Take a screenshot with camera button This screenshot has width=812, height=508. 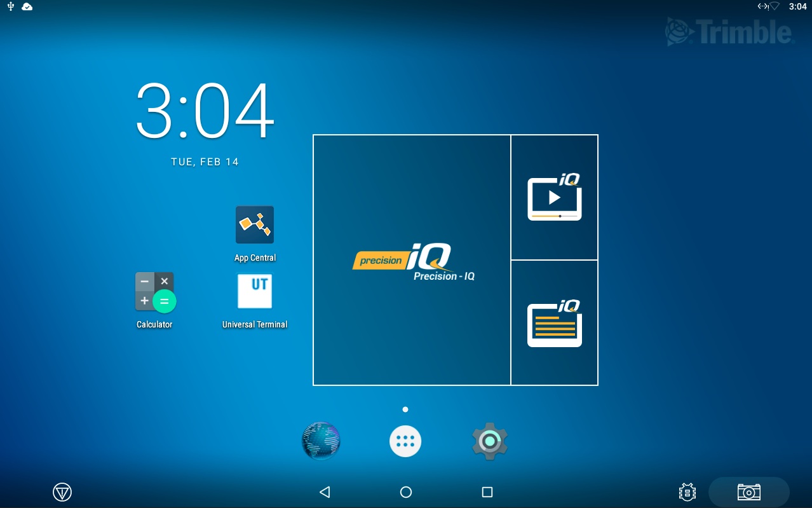pos(748,492)
